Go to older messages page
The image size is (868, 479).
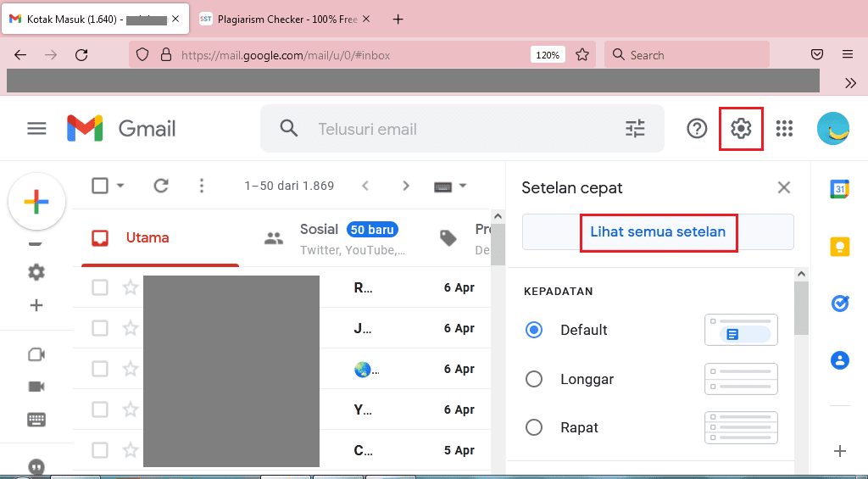coord(406,186)
